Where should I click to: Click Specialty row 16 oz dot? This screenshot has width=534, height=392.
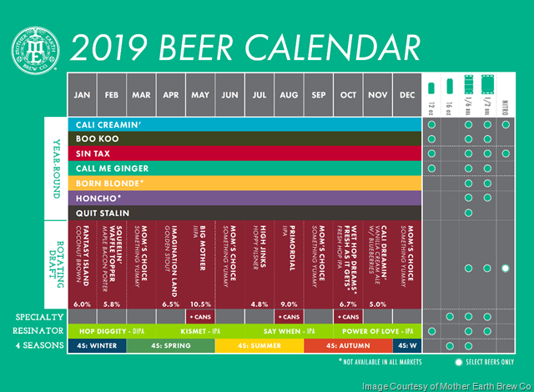pyautogui.click(x=450, y=316)
